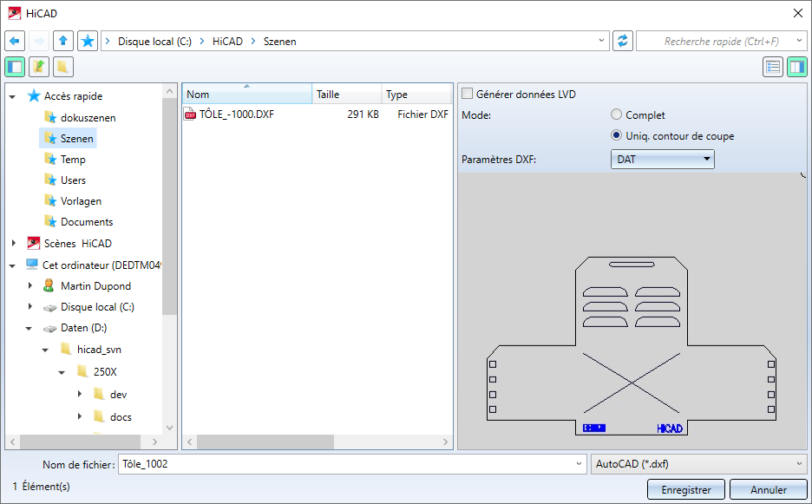The image size is (812, 504).
Task: Sort files by Nom column
Action: pos(247,95)
